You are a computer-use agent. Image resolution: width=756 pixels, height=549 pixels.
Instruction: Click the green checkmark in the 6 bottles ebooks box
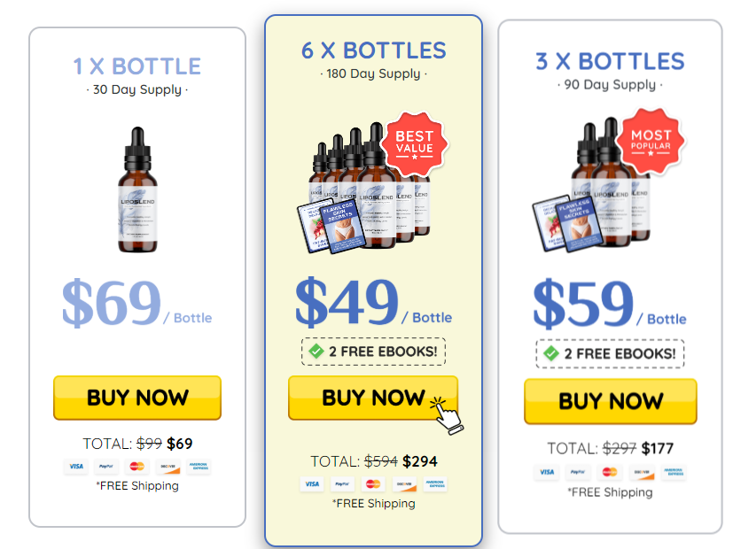(316, 352)
